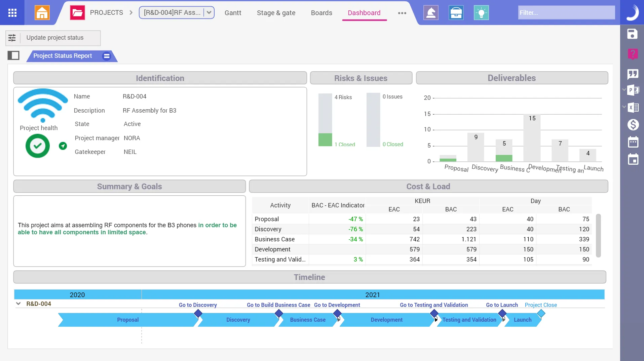Toggle the side panel layout icon
Screen dimensions: 644x361
pos(13,55)
